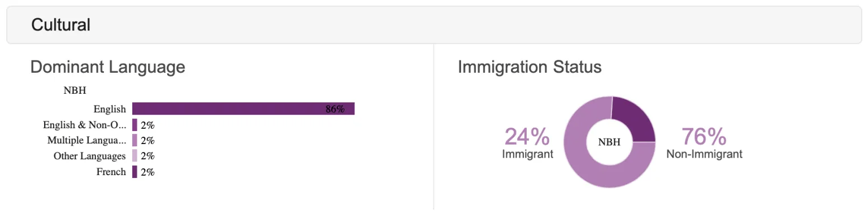The image size is (868, 222).
Task: Click the Dominant Language heading
Action: point(107,67)
